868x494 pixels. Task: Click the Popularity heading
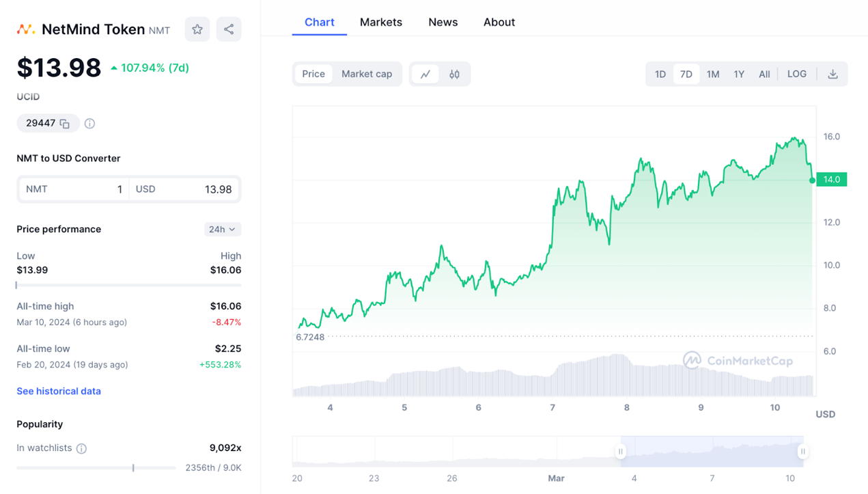(40, 424)
